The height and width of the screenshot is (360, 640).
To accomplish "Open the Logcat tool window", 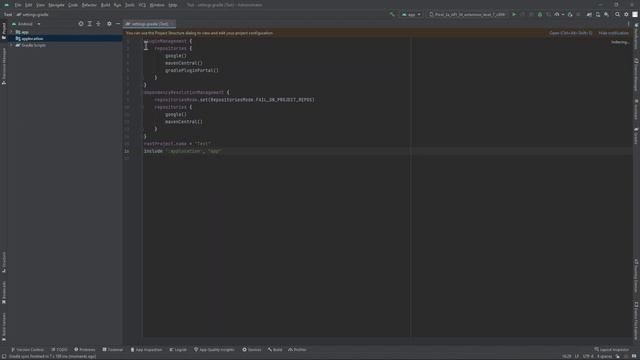I will [x=178, y=350].
